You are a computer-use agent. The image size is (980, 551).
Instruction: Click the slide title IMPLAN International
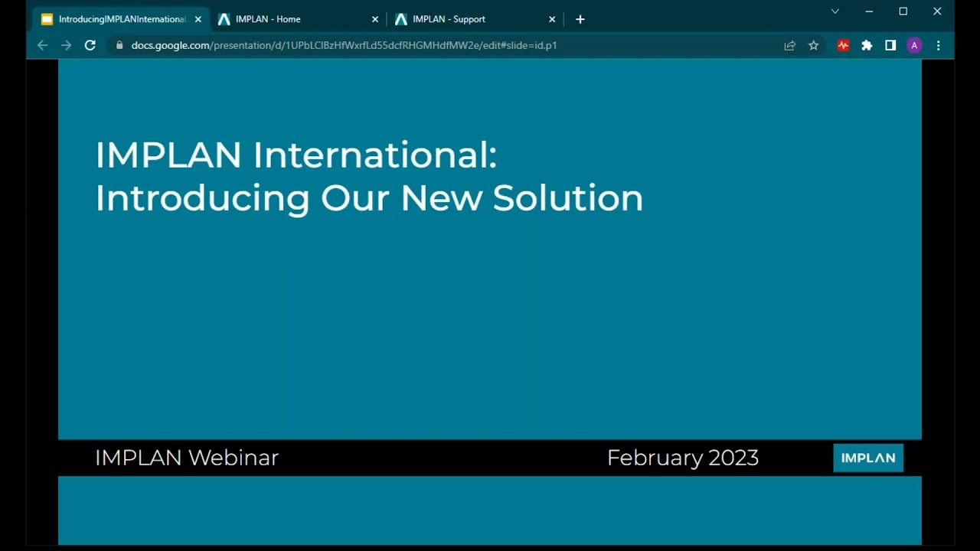296,155
